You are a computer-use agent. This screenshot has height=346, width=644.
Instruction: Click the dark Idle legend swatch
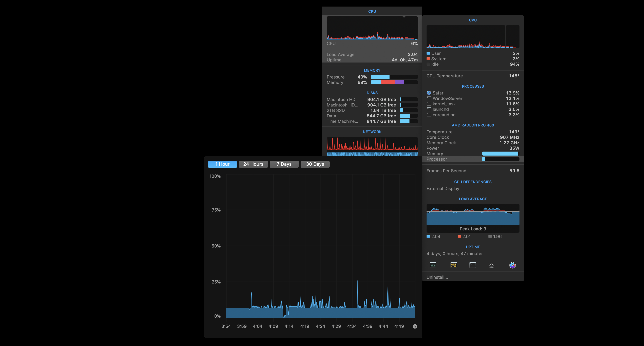point(428,64)
